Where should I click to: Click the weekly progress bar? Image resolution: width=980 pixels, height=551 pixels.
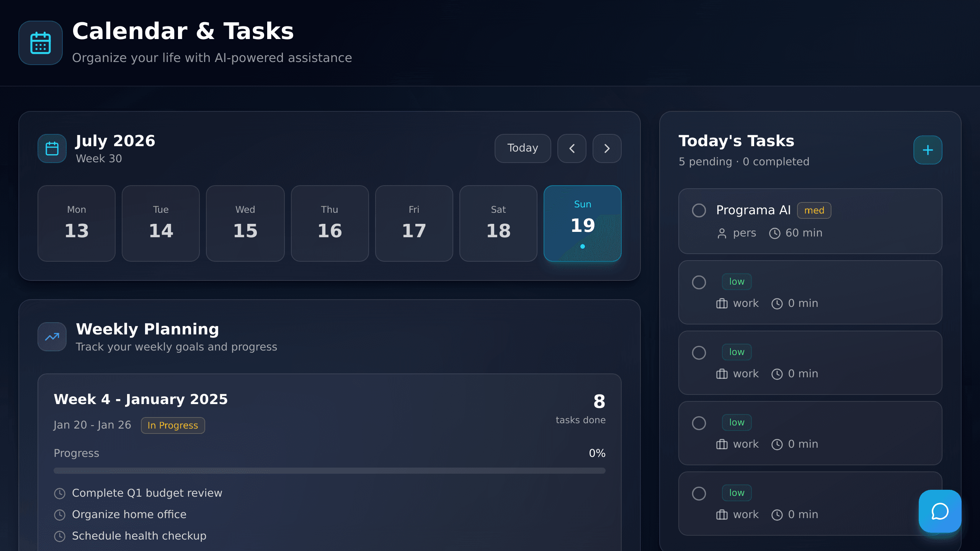330,471
